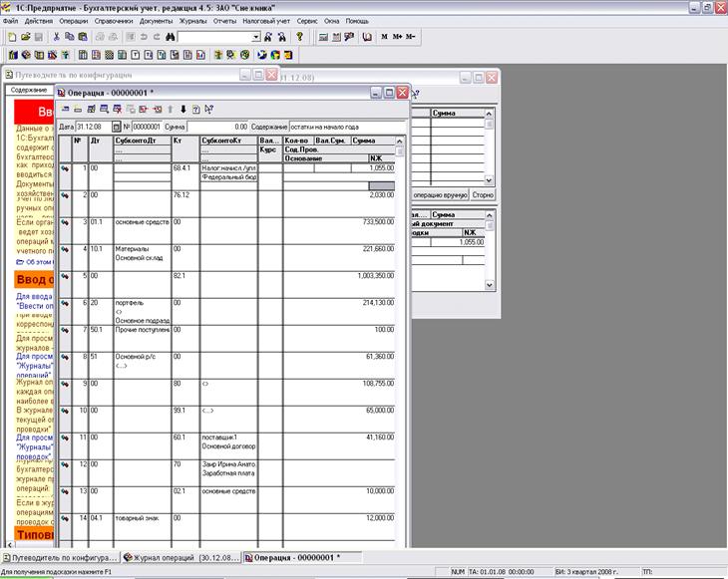
Task: Open the Налоговый учет menu
Action: (x=266, y=21)
